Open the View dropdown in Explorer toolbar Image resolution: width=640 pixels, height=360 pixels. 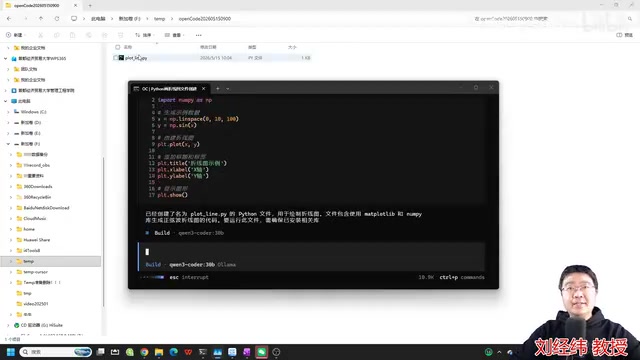click(174, 35)
